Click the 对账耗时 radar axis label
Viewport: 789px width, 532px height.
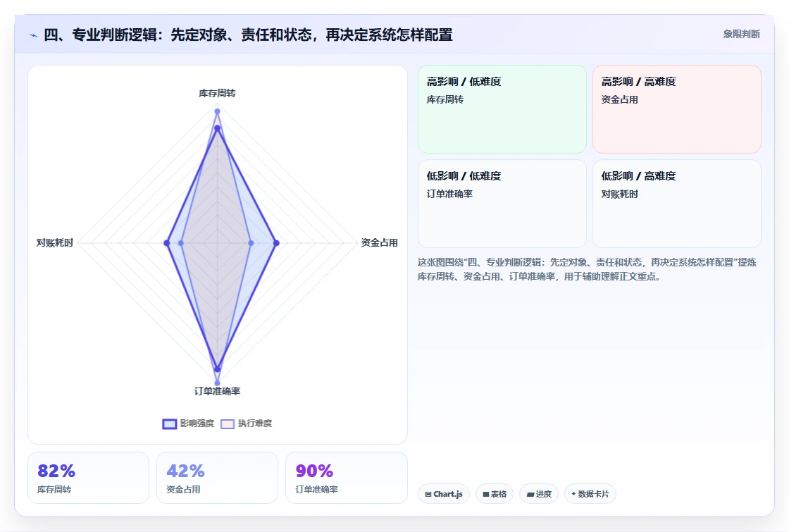tap(55, 242)
